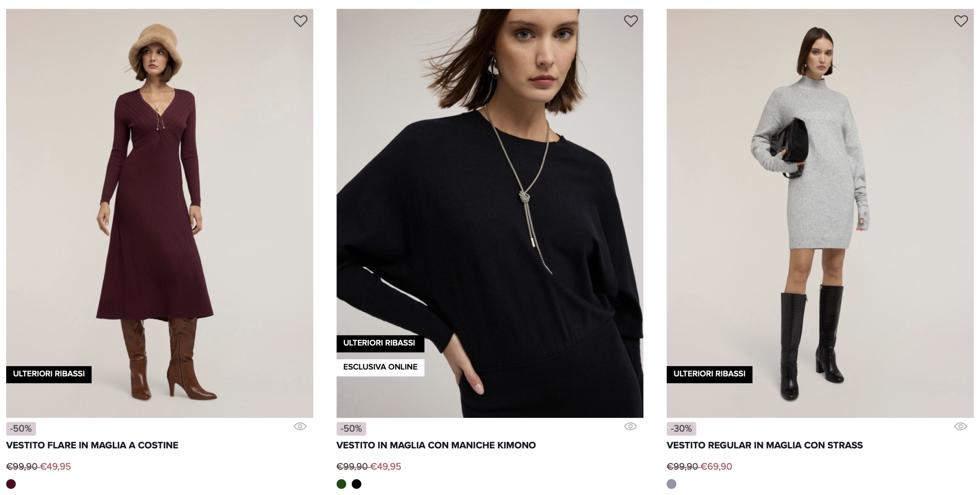Open quick view for flare ribbed dress
Viewport: 980px width, 495px height.
coord(300,427)
